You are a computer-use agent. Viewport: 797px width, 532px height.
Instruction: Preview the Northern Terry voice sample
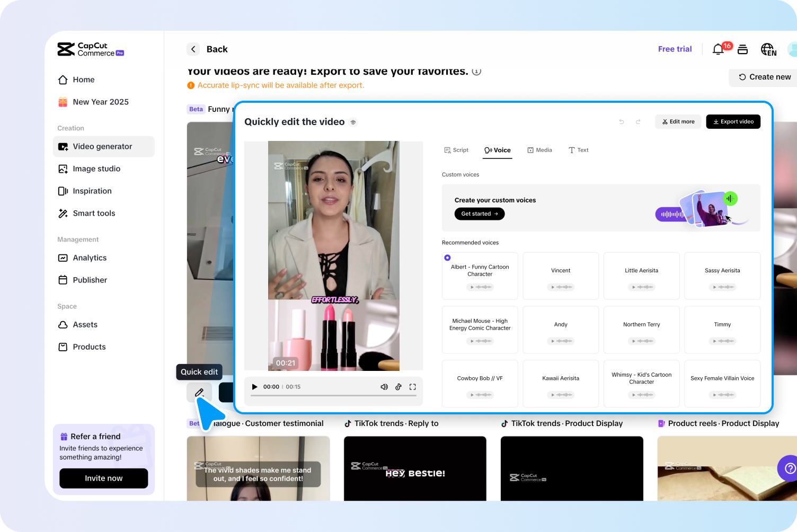pos(642,341)
